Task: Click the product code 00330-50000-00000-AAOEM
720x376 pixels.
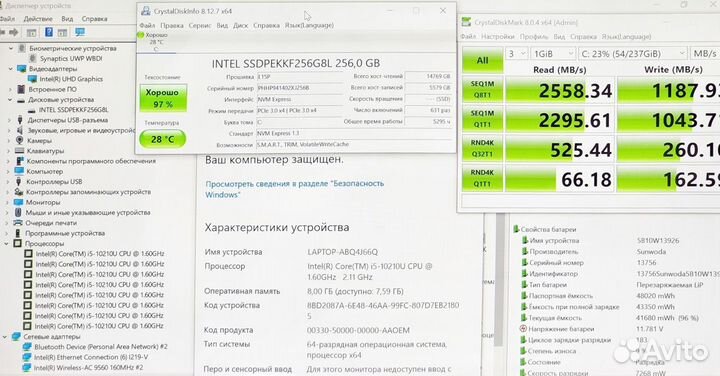Action: 358,330
